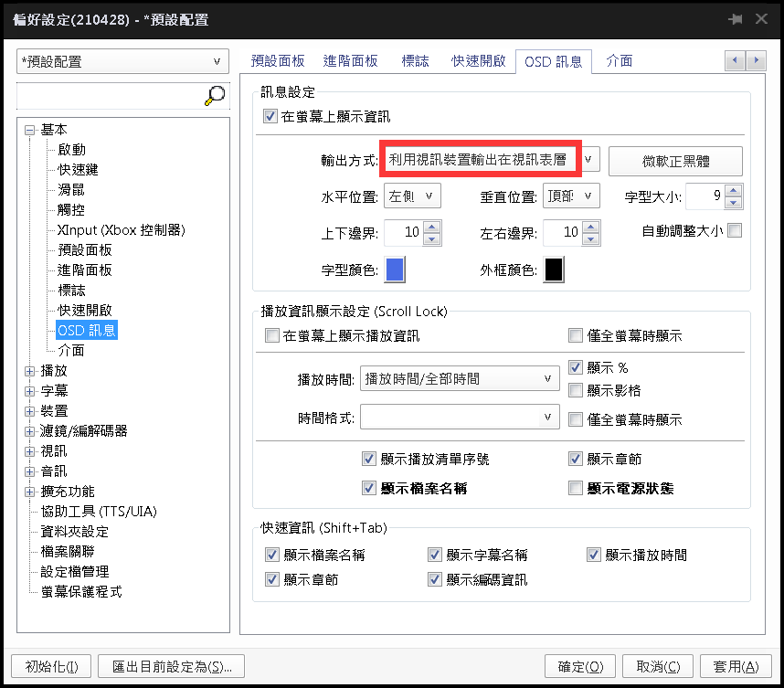The image size is (784, 688).
Task: Increase 字型大小 with up arrow
Action: pyautogui.click(x=734, y=190)
